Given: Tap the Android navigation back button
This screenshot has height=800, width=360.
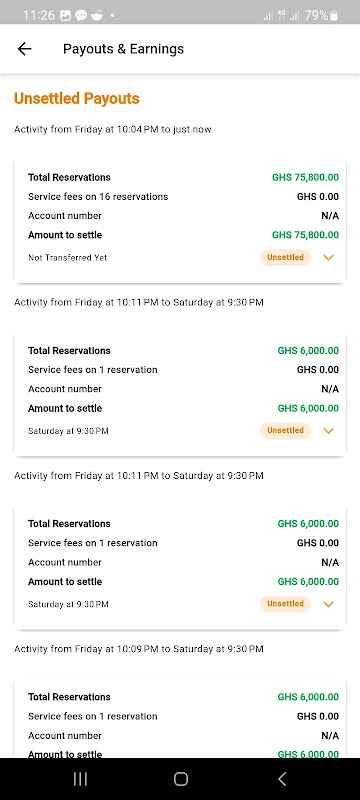Looking at the screenshot, I should (281, 779).
